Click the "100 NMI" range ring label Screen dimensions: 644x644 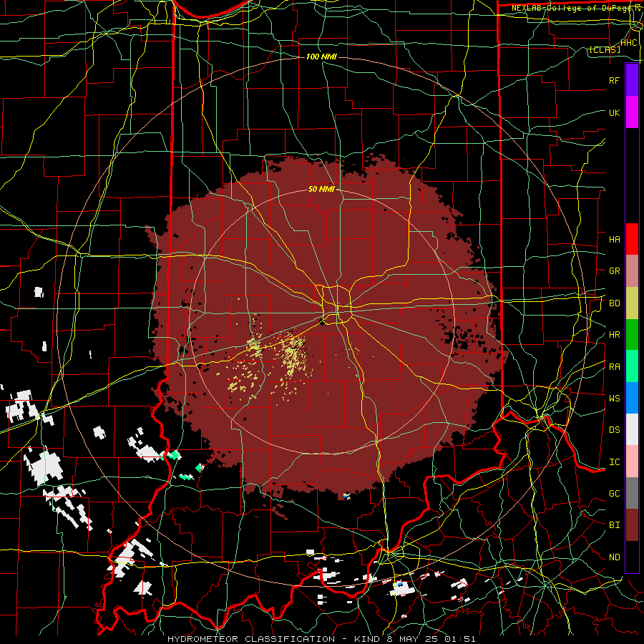[x=321, y=57]
